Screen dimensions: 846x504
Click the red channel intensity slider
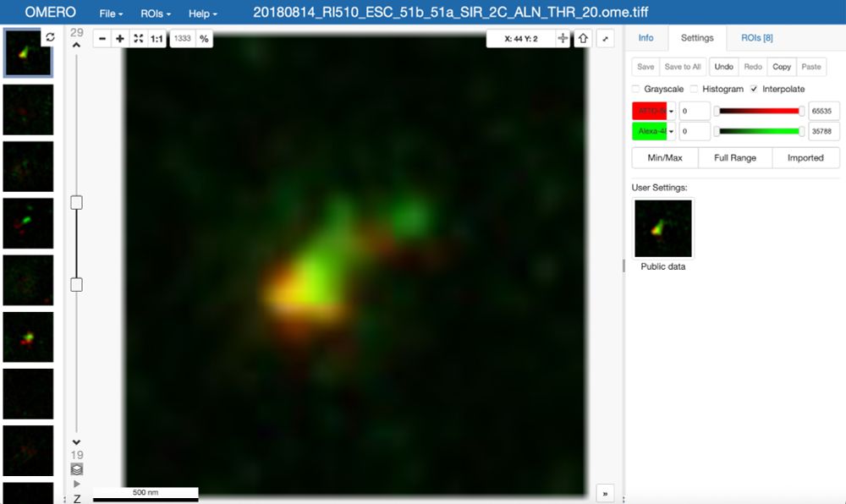(759, 111)
